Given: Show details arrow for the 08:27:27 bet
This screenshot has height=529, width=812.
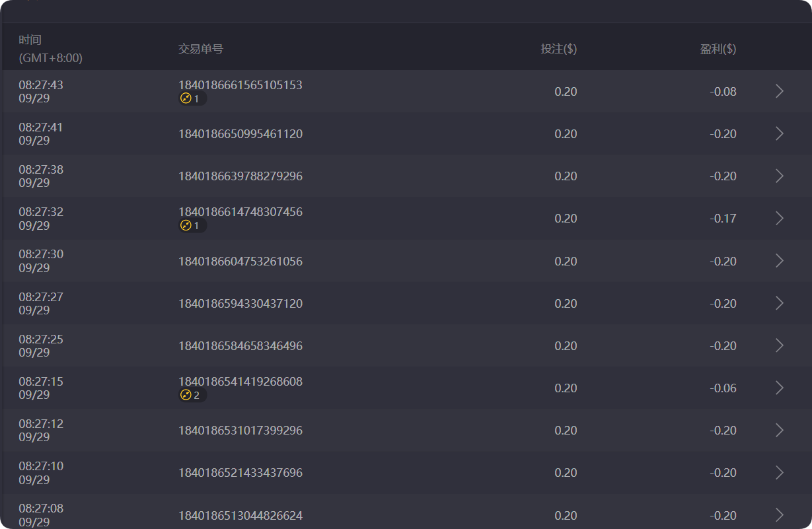Looking at the screenshot, I should click(780, 303).
